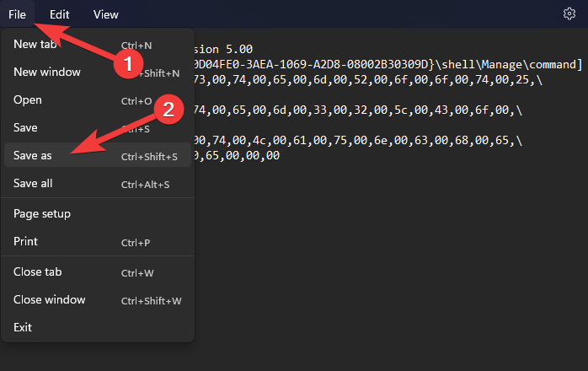Open the Notepad settings gear
This screenshot has height=371, width=588.
[569, 13]
